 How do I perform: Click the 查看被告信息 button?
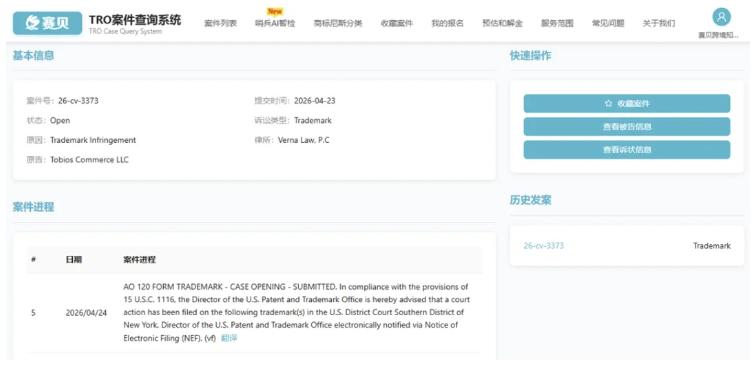point(627,126)
